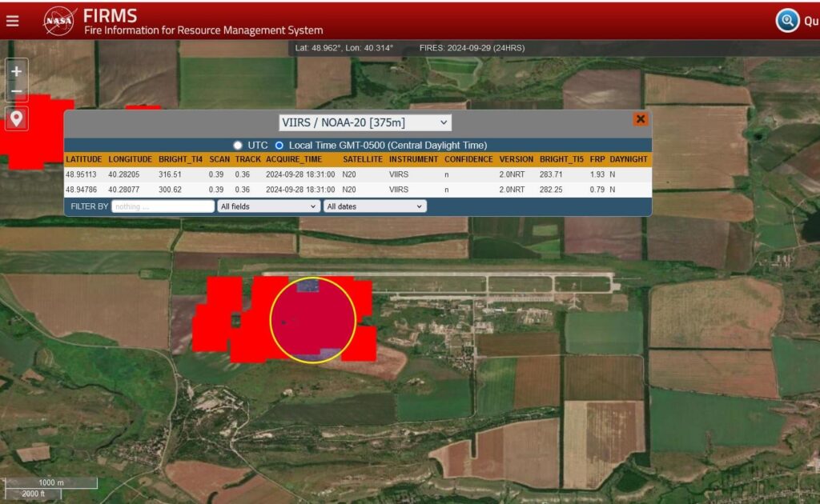Select Local Time GMT-0500 radio option
Viewport: 820px width, 504px height.
coord(279,145)
